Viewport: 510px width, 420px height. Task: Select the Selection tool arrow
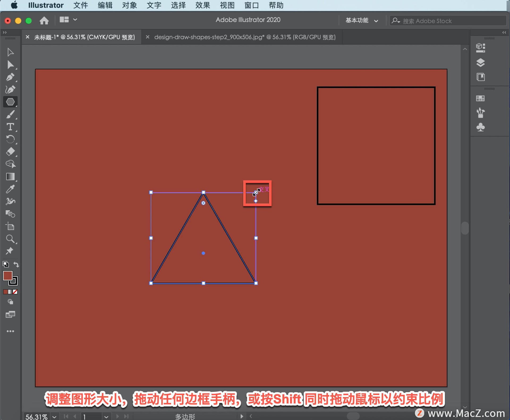tap(10, 52)
